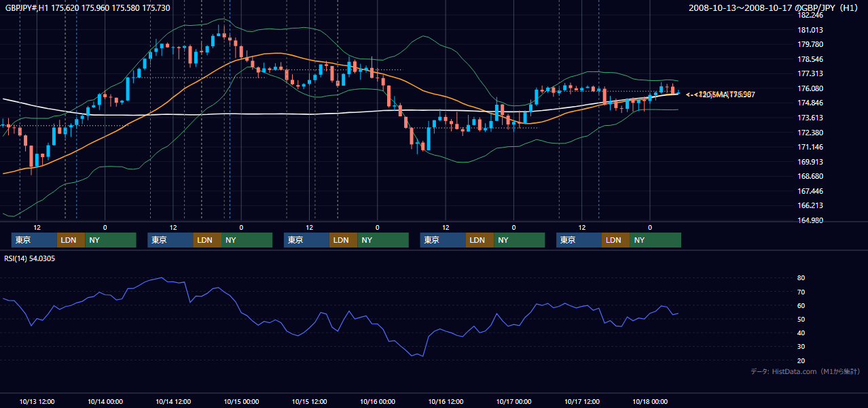Select the 10/17 00:00 time label

click(x=513, y=402)
